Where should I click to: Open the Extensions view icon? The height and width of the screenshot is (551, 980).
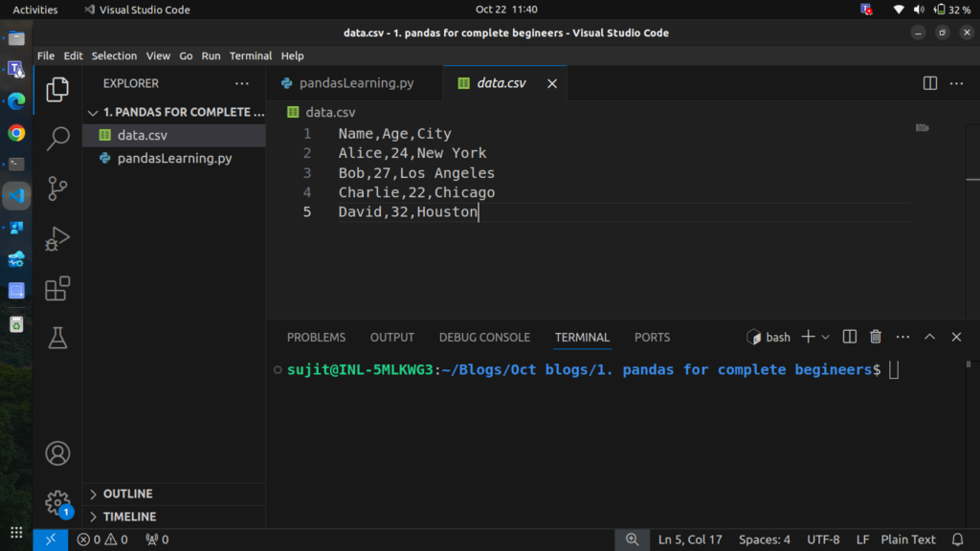(57, 288)
